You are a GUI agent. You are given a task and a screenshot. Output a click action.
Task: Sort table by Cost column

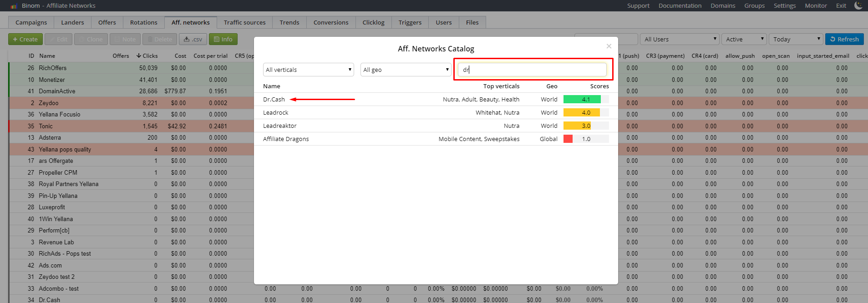click(x=180, y=56)
